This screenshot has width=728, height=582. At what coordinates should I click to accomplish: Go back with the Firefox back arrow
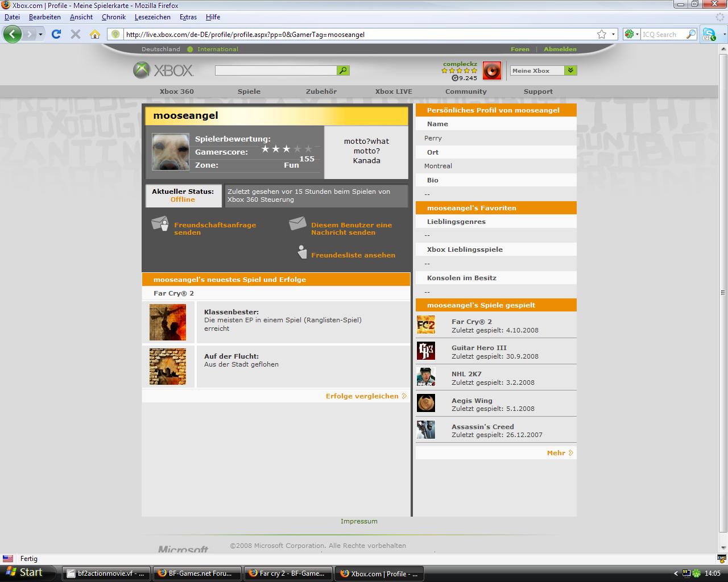13,34
